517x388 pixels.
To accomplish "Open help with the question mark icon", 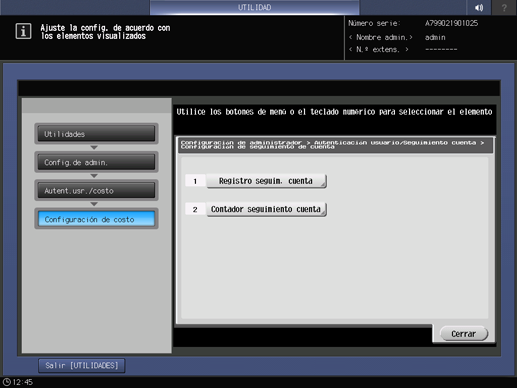I will [504, 7].
